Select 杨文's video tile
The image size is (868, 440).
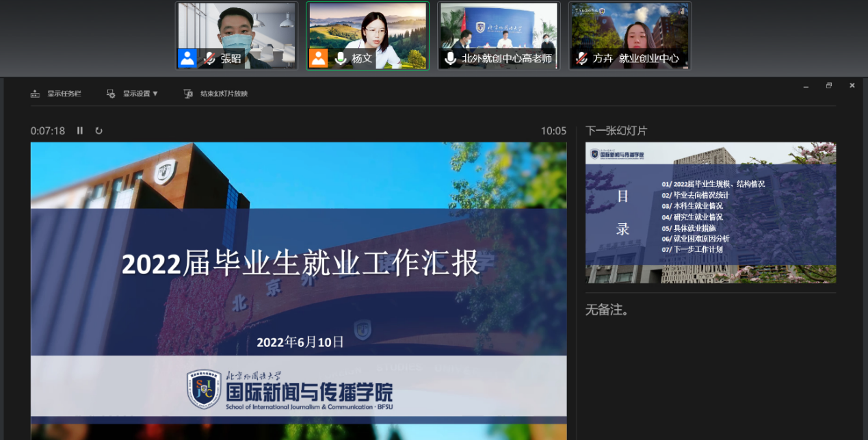pyautogui.click(x=367, y=36)
